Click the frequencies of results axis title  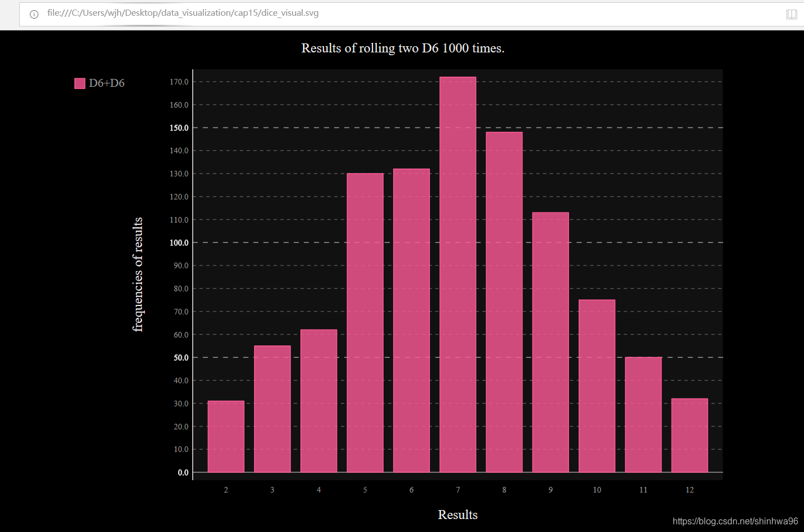tap(138, 274)
